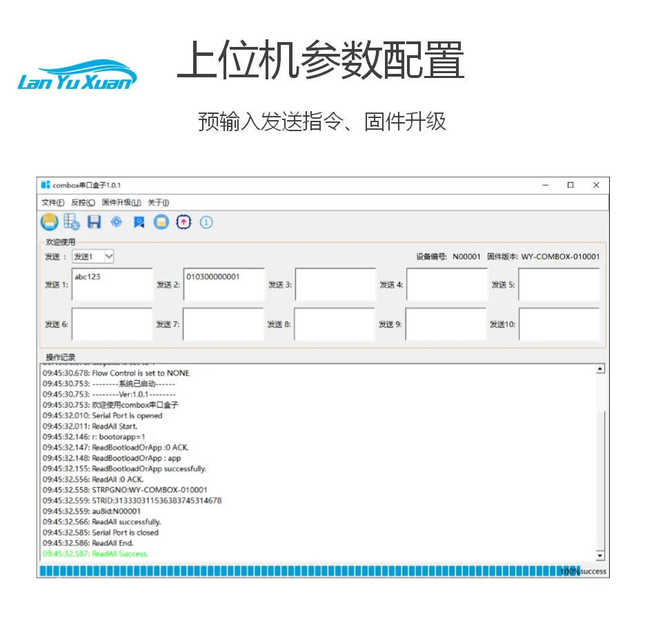Close the combox window
The height and width of the screenshot is (644, 645).
[596, 185]
